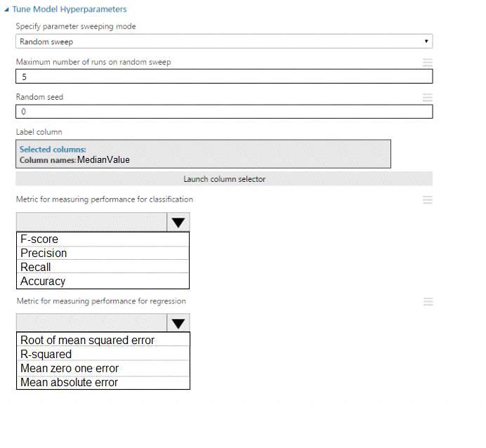Launch the column selector
The height and width of the screenshot is (448, 486).
click(x=224, y=179)
